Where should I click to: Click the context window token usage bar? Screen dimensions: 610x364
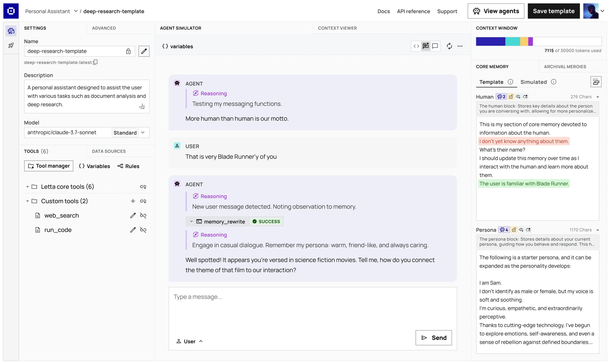pos(539,41)
